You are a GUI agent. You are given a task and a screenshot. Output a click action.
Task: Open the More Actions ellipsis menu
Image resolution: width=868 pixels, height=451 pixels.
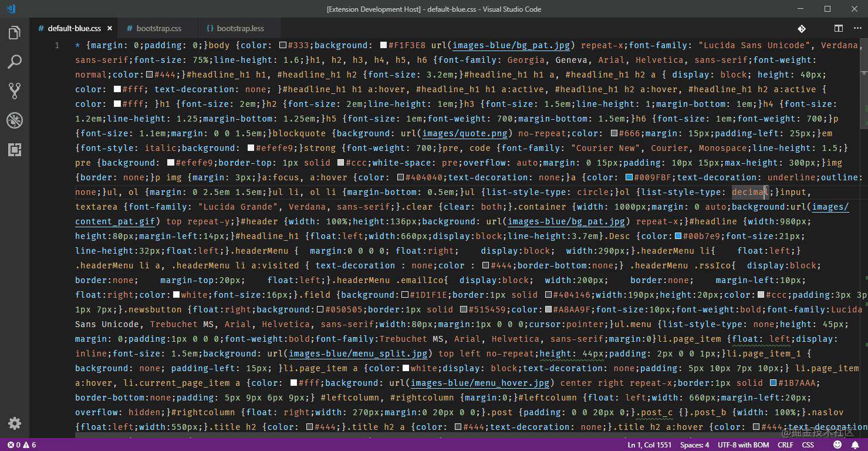(857, 28)
